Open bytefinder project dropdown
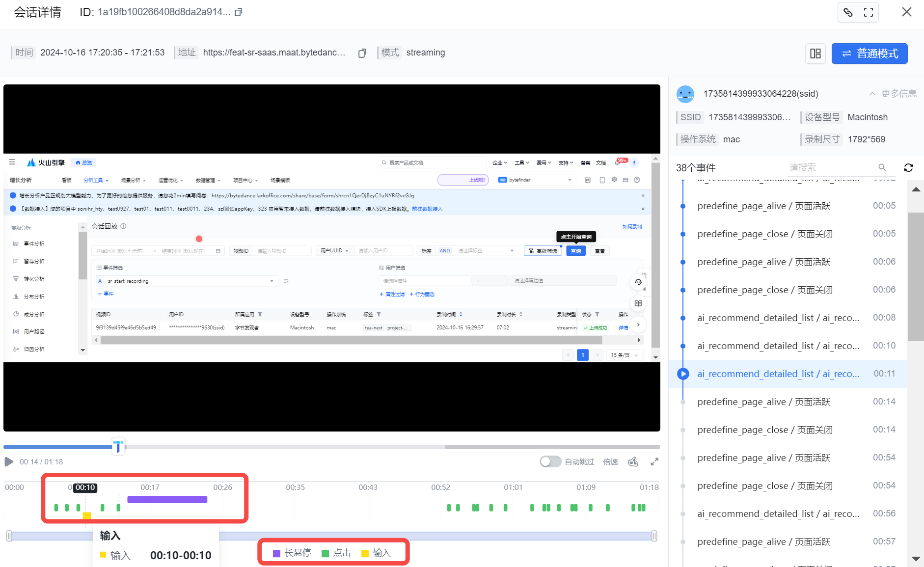The image size is (924, 567). [535, 180]
